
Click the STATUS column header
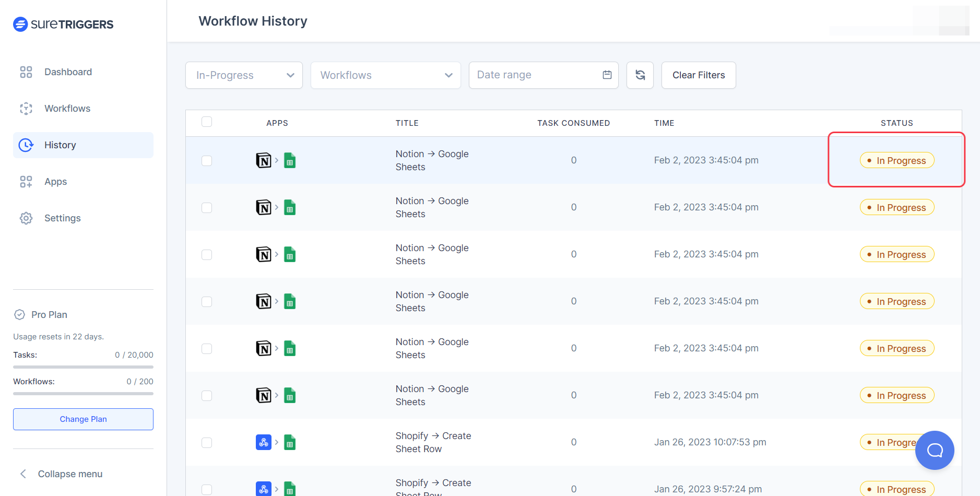[897, 123]
